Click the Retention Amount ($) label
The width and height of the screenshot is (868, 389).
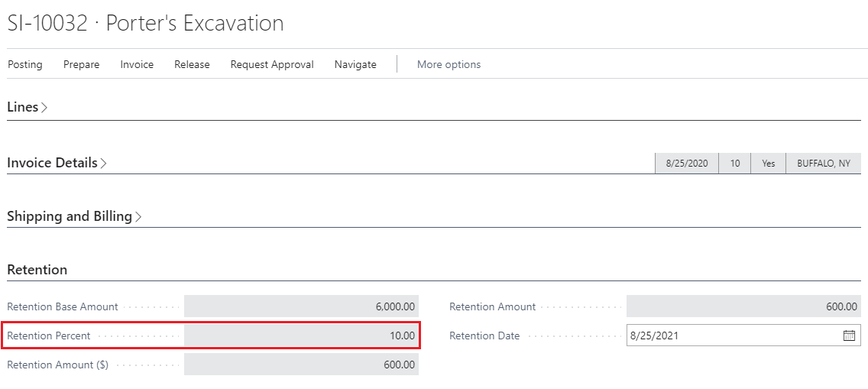coord(57,365)
